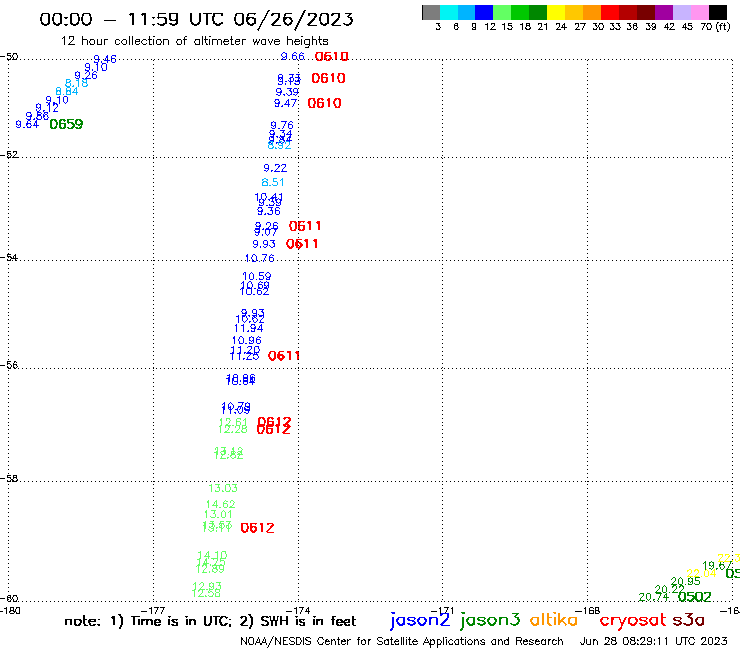Viewport: 740px width, 650px height.
Task: Click the '12 hour collection of altimeter wave heights' subtitle
Action: pos(194,41)
